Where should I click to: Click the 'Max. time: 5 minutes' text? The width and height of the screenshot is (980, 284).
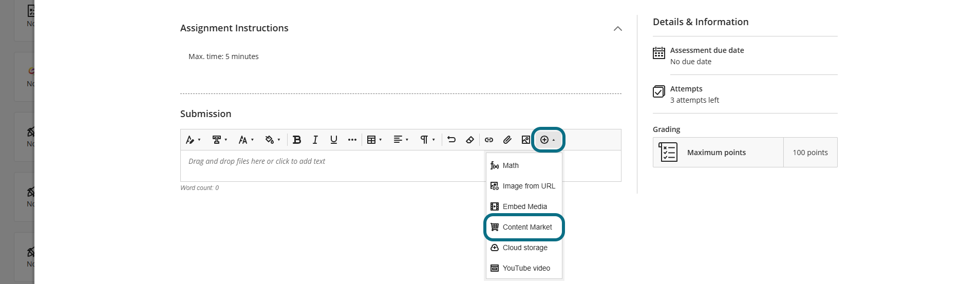coord(223,56)
